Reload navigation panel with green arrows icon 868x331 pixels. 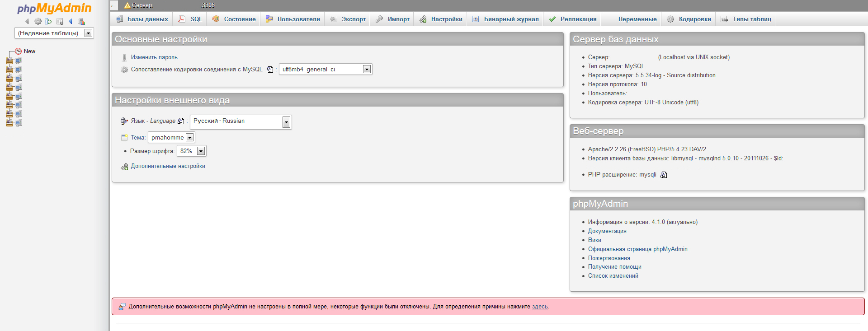[x=48, y=21]
